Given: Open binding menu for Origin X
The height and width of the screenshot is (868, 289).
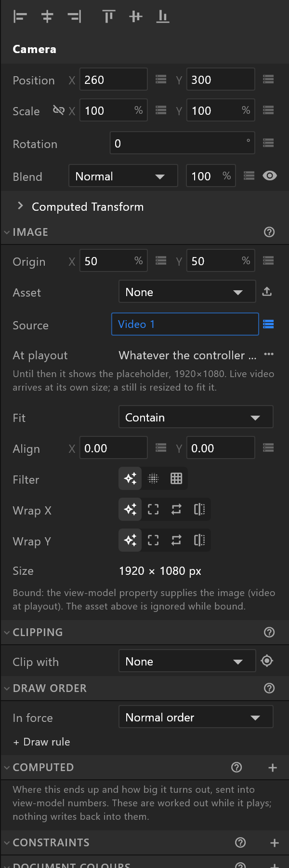Looking at the screenshot, I should [161, 260].
